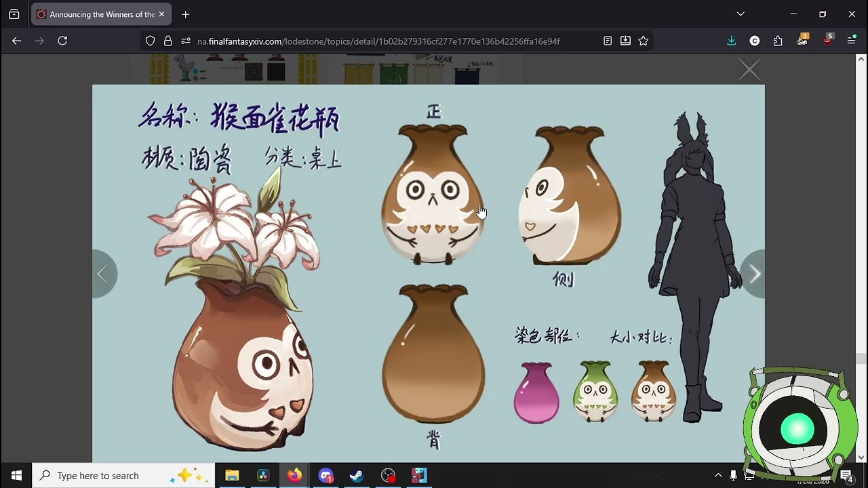Open File Explorer from the taskbar
Screen dimensions: 868x488
[232, 476]
